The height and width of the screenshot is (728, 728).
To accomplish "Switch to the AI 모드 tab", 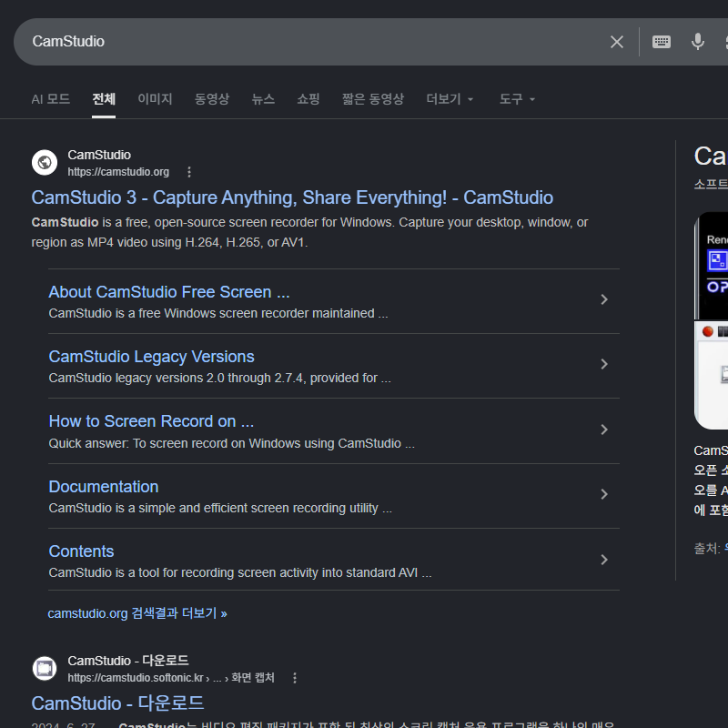I will coord(51,99).
